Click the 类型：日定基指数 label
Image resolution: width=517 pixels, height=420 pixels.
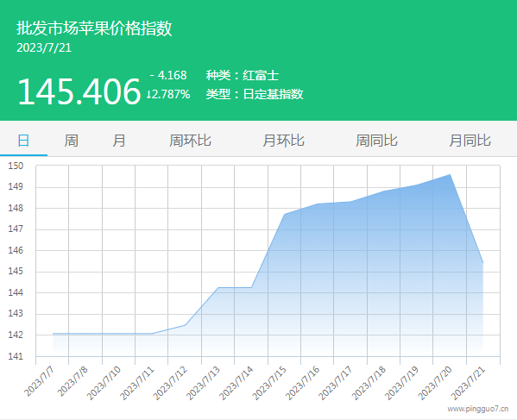(x=255, y=94)
